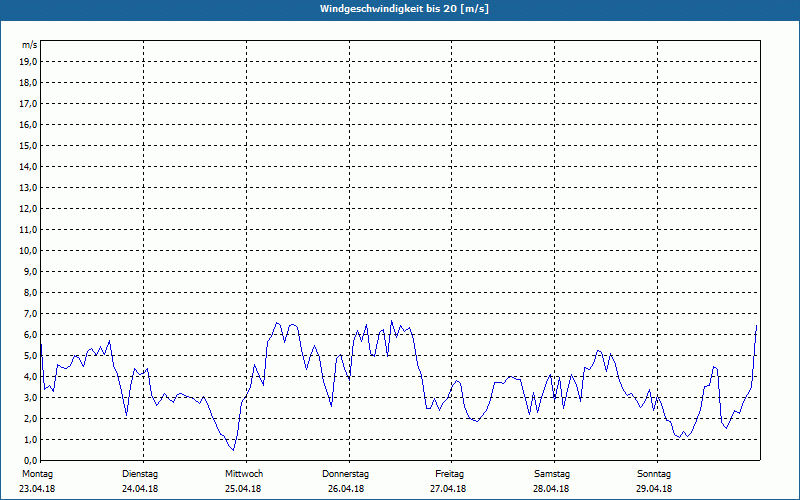Select the 15,0 y-axis label
800x500 pixels.
click(28, 145)
